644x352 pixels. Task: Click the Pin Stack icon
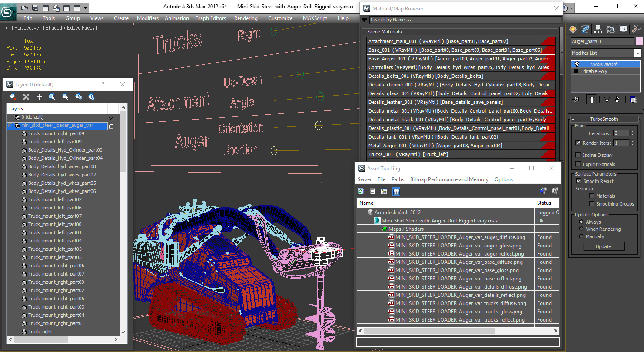(577, 100)
